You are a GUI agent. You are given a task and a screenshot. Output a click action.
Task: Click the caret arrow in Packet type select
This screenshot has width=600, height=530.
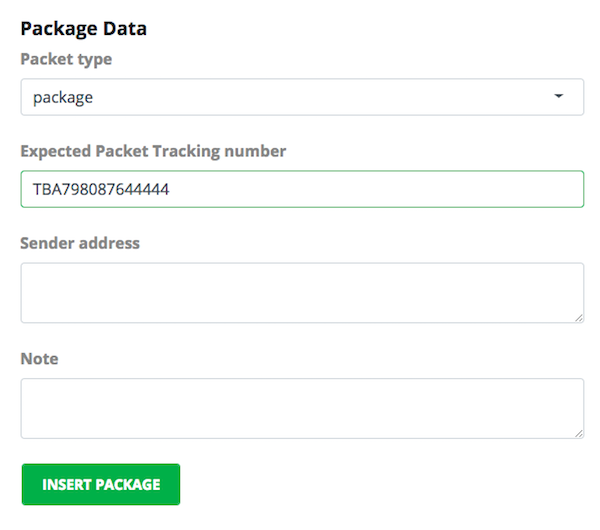point(559,96)
